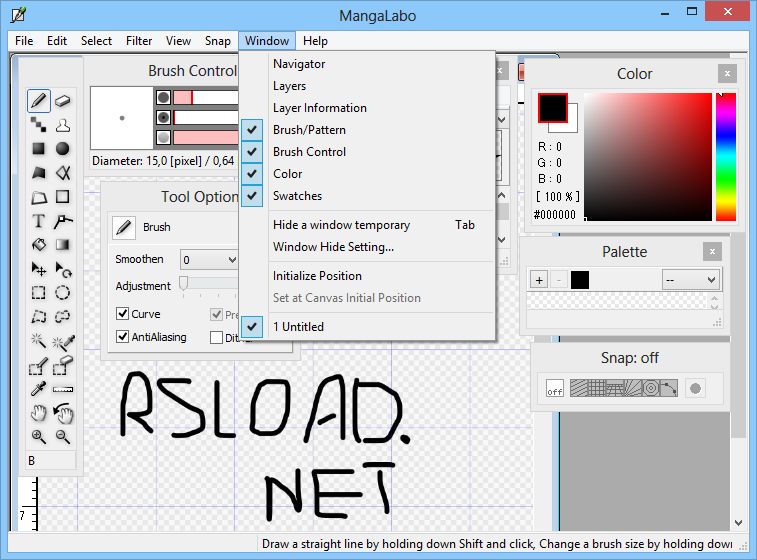Click the Adjustment slider handle
Image resolution: width=757 pixels, height=560 pixels.
click(x=183, y=283)
